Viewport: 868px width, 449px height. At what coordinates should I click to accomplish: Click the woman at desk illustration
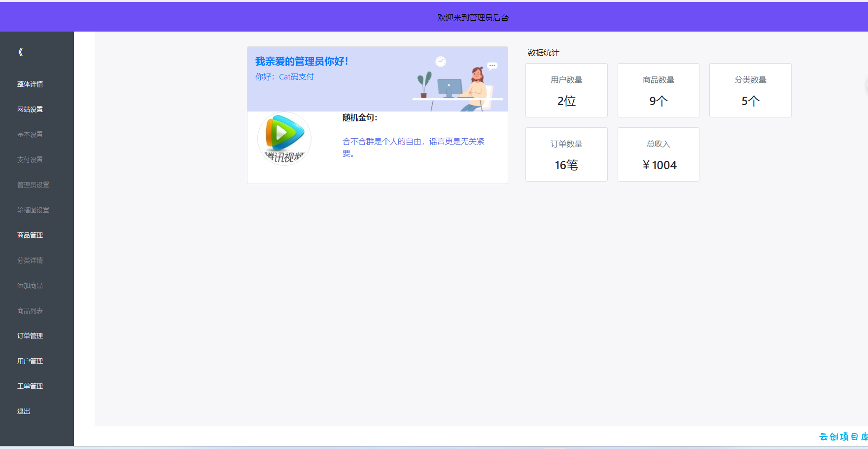[x=457, y=84]
